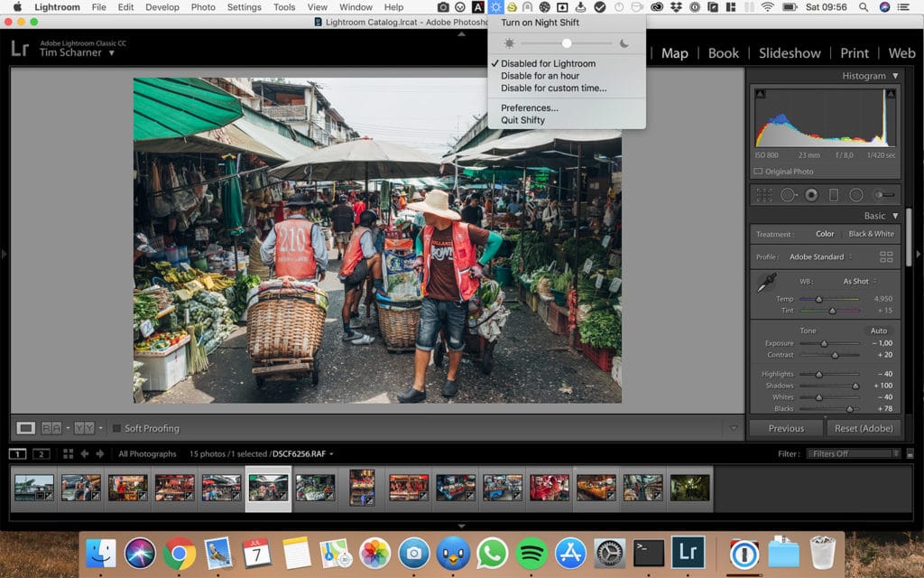This screenshot has width=924, height=578.
Task: Click the Temp slider handle
Action: 818,299
